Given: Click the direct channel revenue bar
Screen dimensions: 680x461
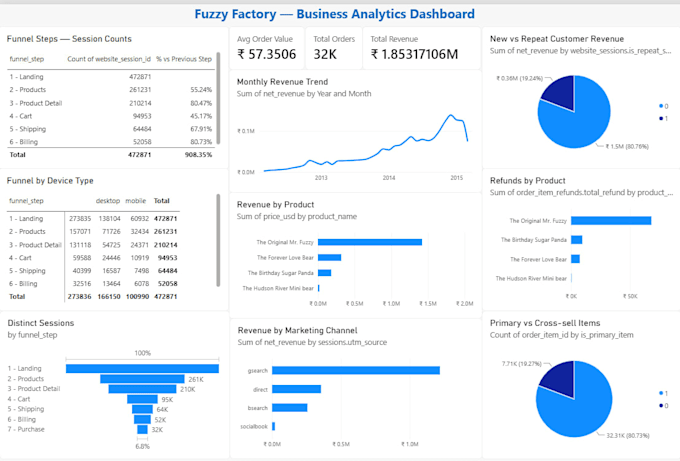Looking at the screenshot, I should coord(296,389).
